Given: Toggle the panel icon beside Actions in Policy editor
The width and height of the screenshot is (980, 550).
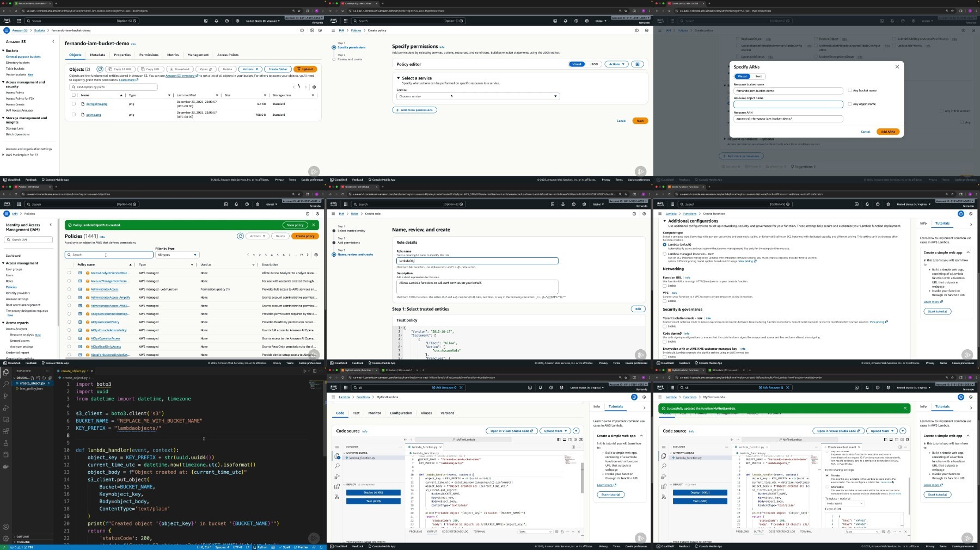Looking at the screenshot, I should pyautogui.click(x=637, y=64).
